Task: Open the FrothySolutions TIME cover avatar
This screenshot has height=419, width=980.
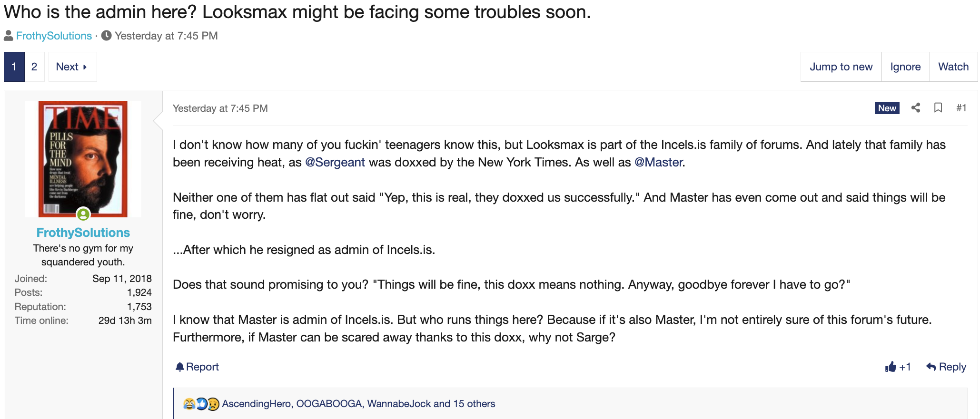Action: (83, 159)
